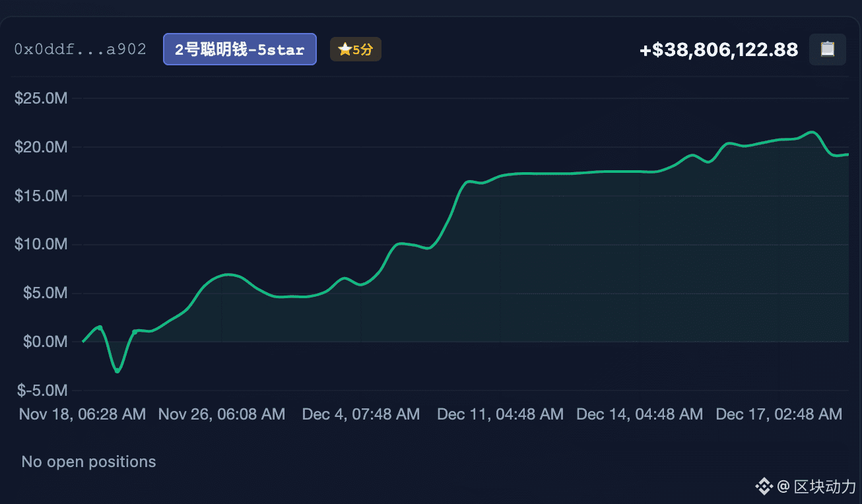Click the clipboard copy icon
Screen dimensions: 862x504
(827, 49)
